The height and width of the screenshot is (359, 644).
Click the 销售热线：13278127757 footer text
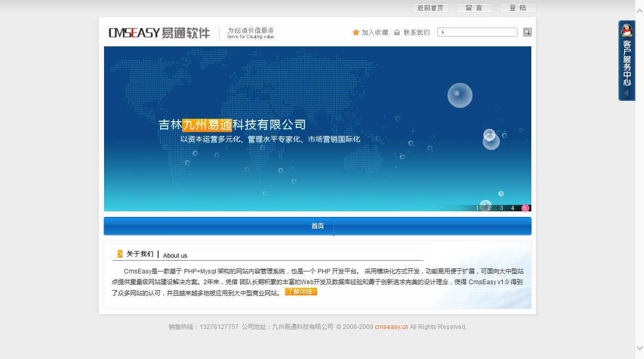(x=203, y=327)
